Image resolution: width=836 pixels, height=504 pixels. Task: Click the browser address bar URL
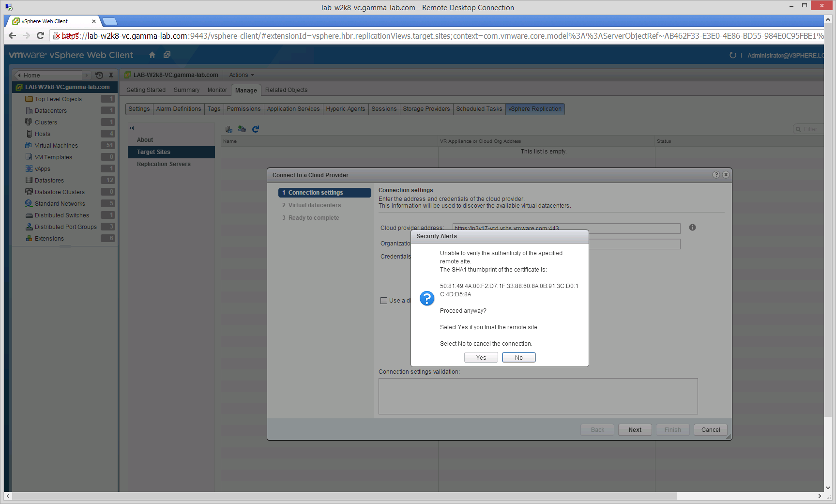point(387,36)
